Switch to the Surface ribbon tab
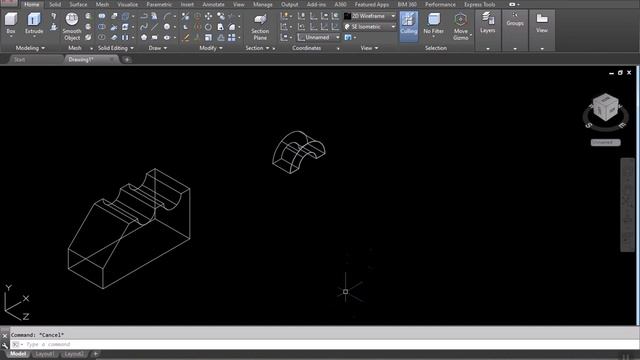The height and width of the screenshot is (360, 640). (x=78, y=4)
